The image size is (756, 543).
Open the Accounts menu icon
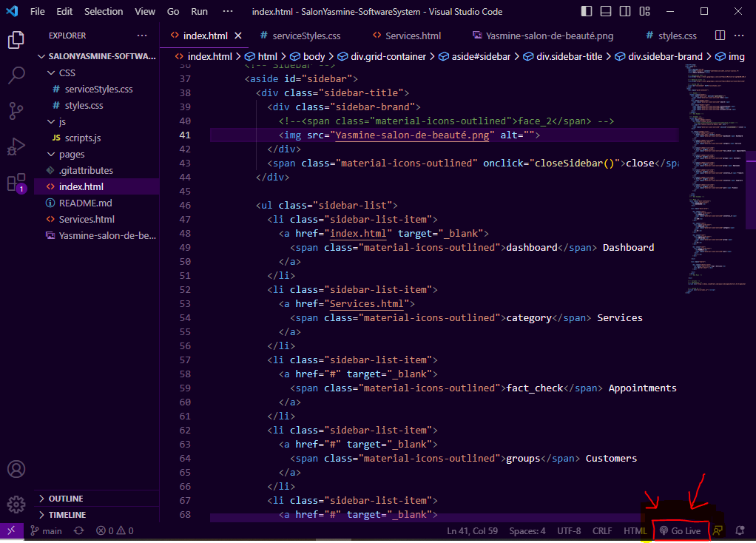(x=16, y=469)
